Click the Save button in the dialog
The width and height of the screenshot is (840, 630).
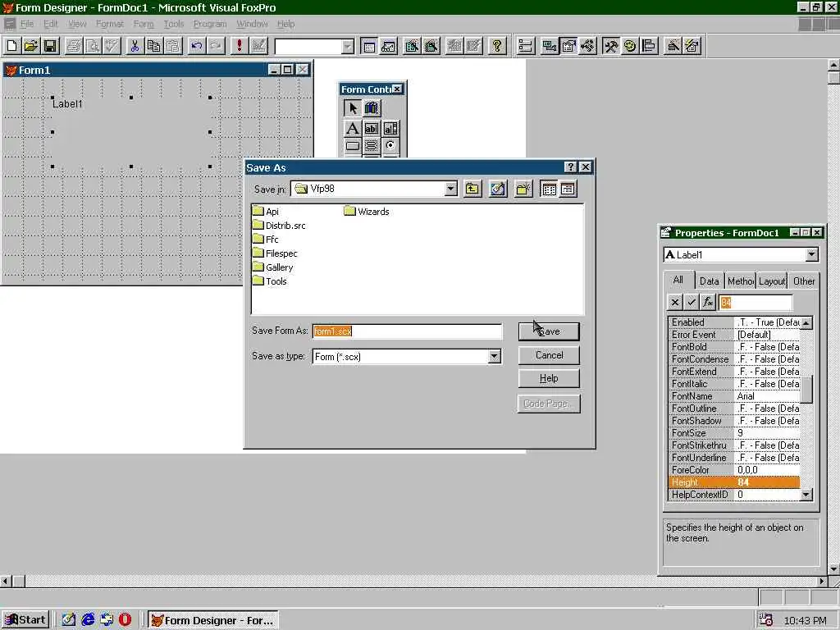(549, 331)
